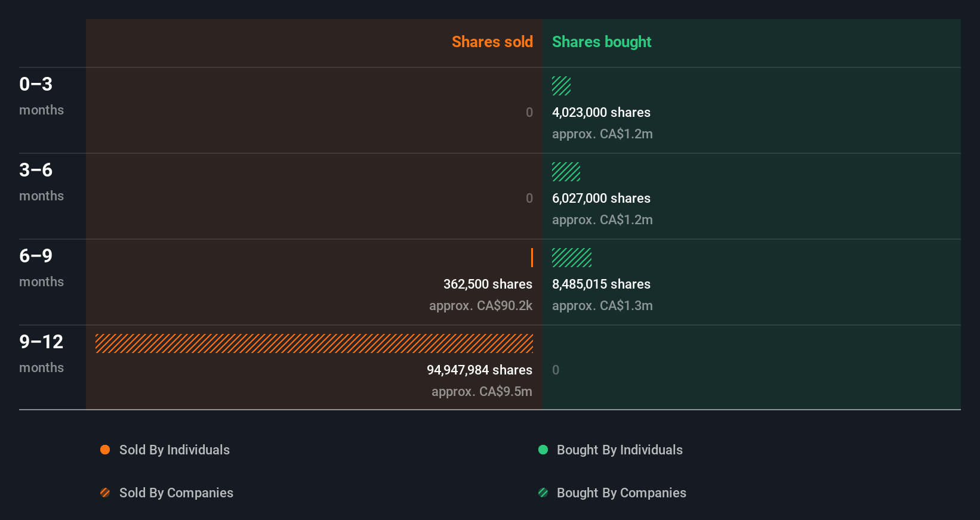Image resolution: width=980 pixels, height=520 pixels.
Task: Click the 0–3 months green hatched bar
Action: click(x=561, y=86)
